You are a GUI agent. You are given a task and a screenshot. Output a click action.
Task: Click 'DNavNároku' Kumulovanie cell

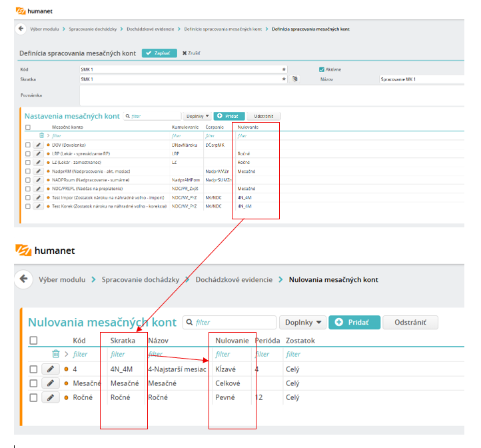185,145
